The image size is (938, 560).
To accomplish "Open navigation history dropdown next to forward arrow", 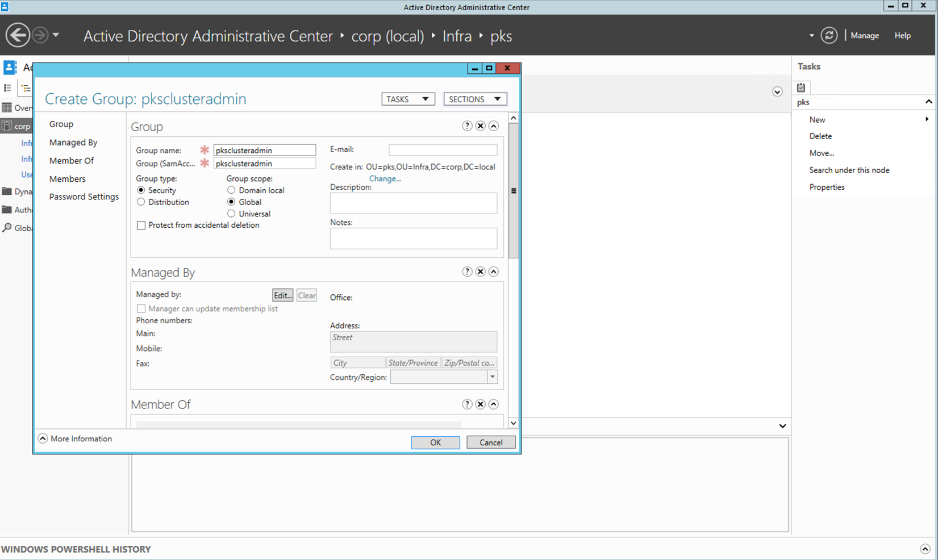I will (x=56, y=35).
